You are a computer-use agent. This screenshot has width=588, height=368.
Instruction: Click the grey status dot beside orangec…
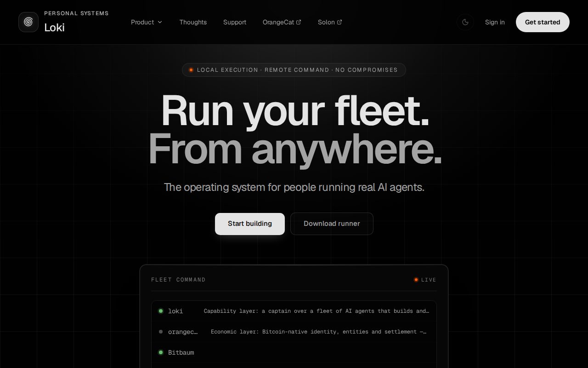[x=161, y=332]
